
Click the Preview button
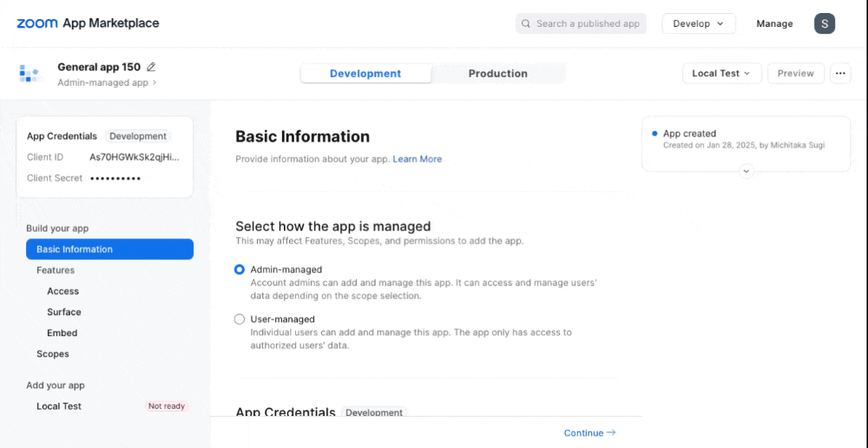795,74
